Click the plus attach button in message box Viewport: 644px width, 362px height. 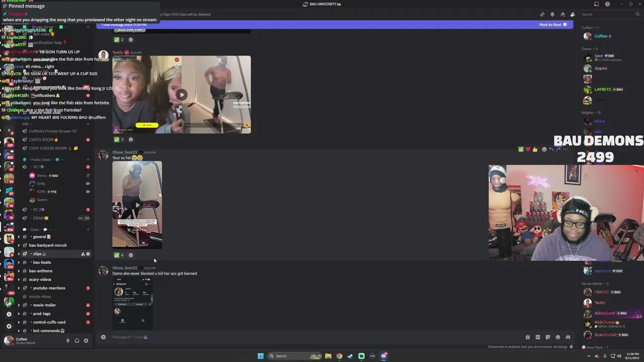pos(103,337)
